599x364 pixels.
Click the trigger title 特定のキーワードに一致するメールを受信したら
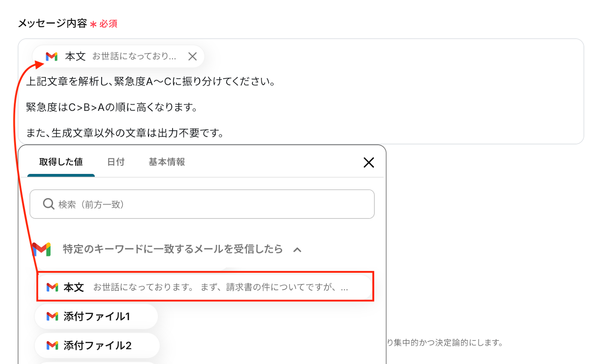[x=173, y=249]
